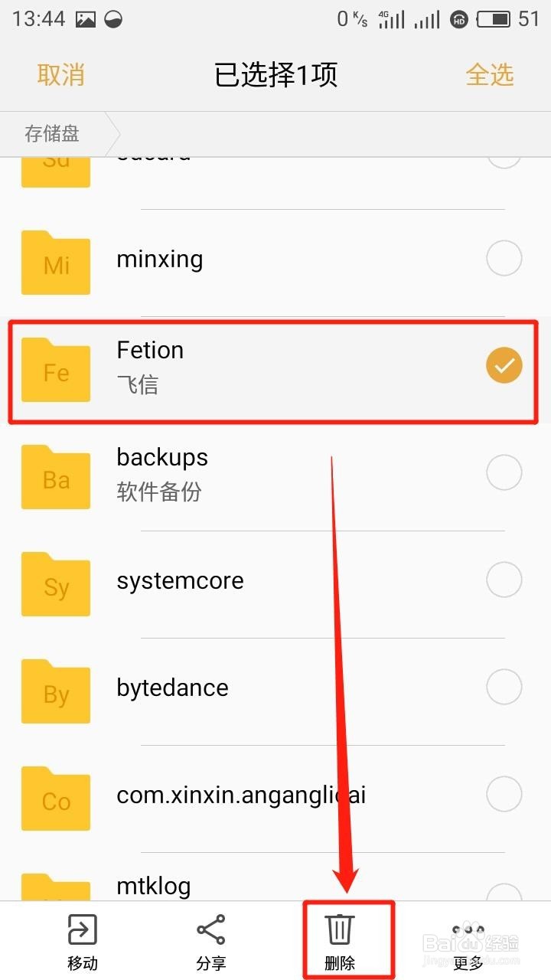Viewport: 551px width, 980px height.
Task: Tap the Share icon
Action: [x=211, y=930]
